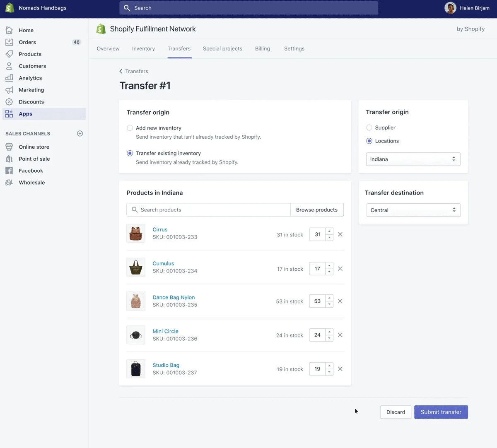Remove Cirrus from the transfer
This screenshot has height=448, width=497.
click(340, 234)
